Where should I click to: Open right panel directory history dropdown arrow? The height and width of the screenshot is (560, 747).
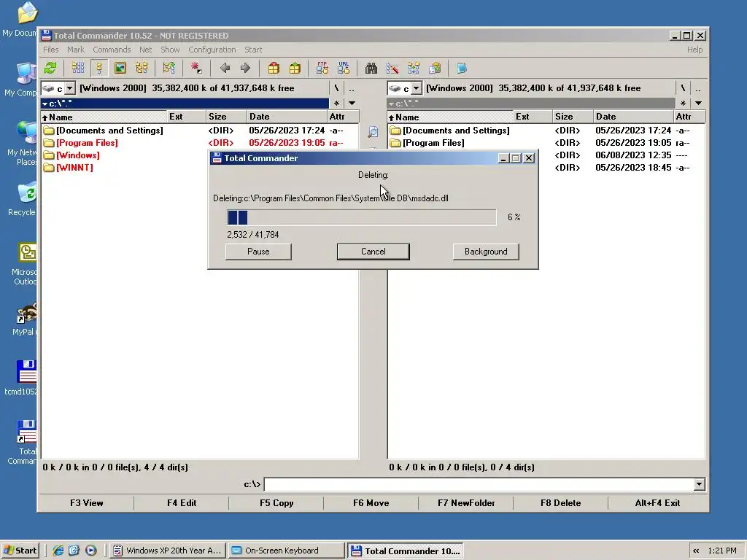698,104
